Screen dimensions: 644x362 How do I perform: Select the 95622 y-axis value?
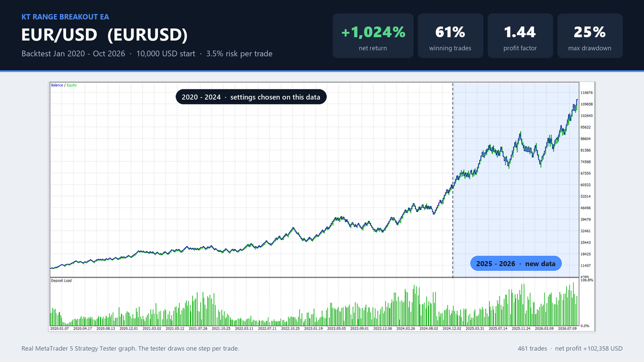click(x=586, y=128)
